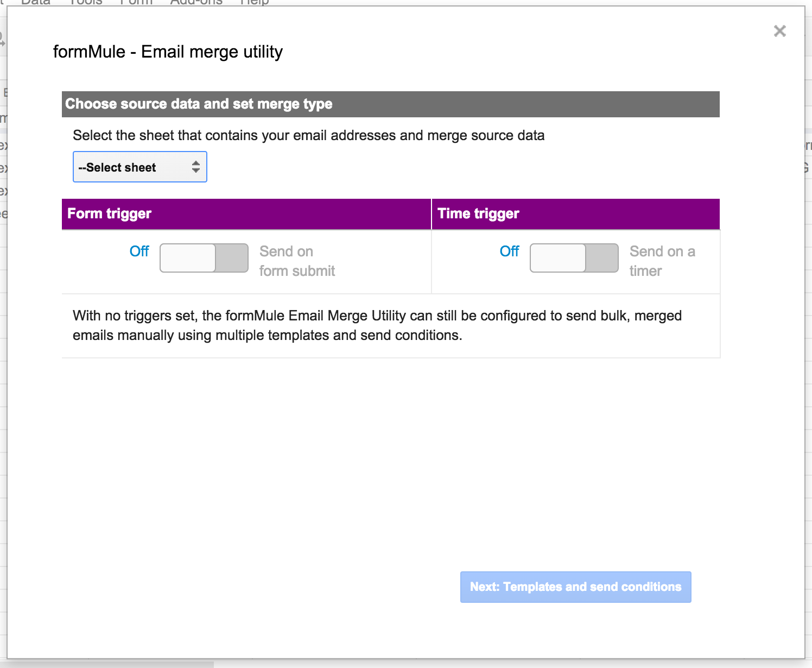Click the 'Send on form submit' label
This screenshot has width=812, height=668.
click(x=297, y=261)
